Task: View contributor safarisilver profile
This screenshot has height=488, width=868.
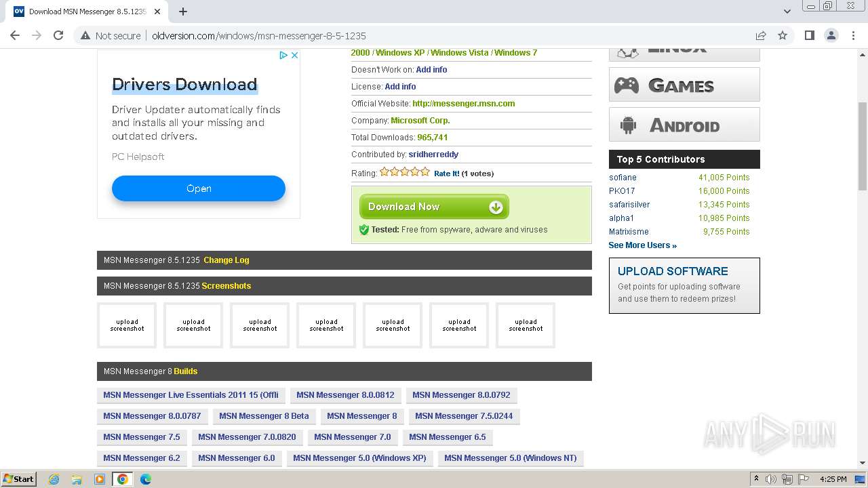Action: pos(629,205)
